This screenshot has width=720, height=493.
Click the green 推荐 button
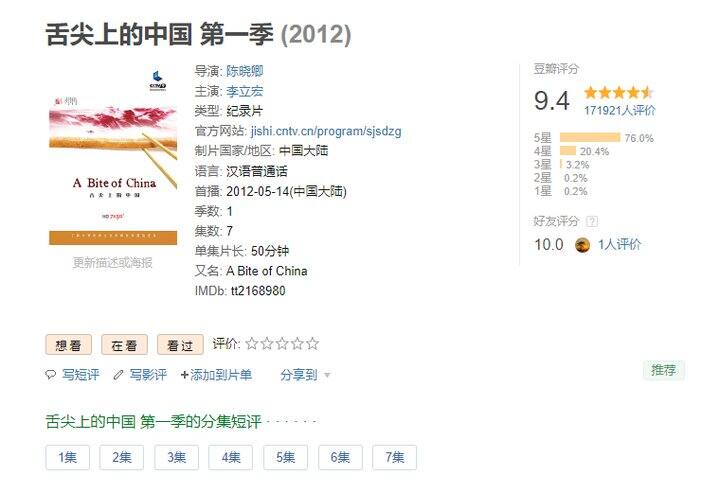(x=664, y=370)
